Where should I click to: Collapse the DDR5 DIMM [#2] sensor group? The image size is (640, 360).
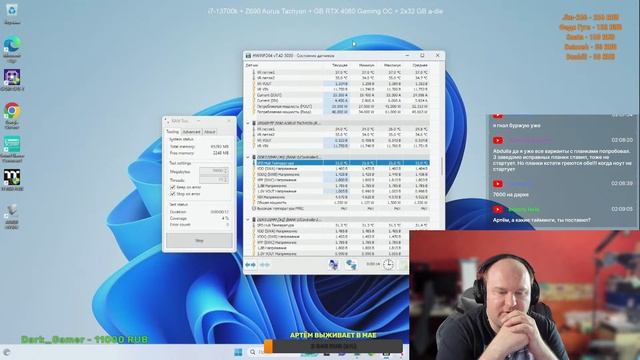pos(248,220)
